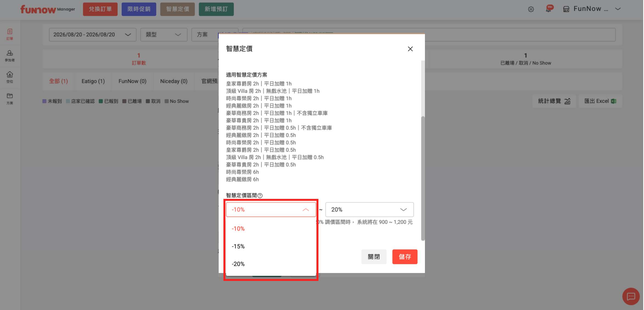Click the dialog's vertical scrollbar

click(x=423, y=178)
